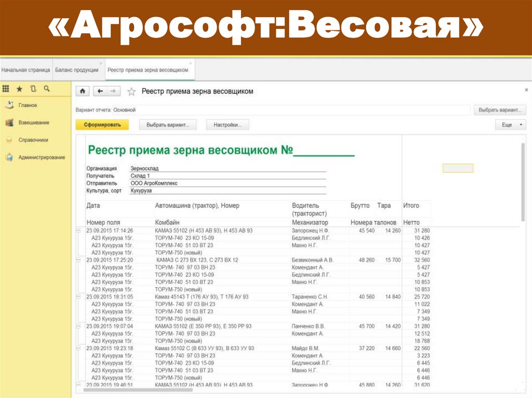This screenshot has width=532, height=398.
Task: Click netto value 18 768
Action: tap(422, 341)
